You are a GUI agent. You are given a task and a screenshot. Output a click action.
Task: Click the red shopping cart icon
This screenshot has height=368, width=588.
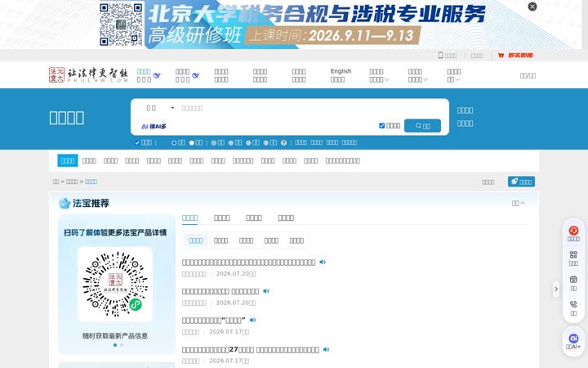pyautogui.click(x=501, y=56)
